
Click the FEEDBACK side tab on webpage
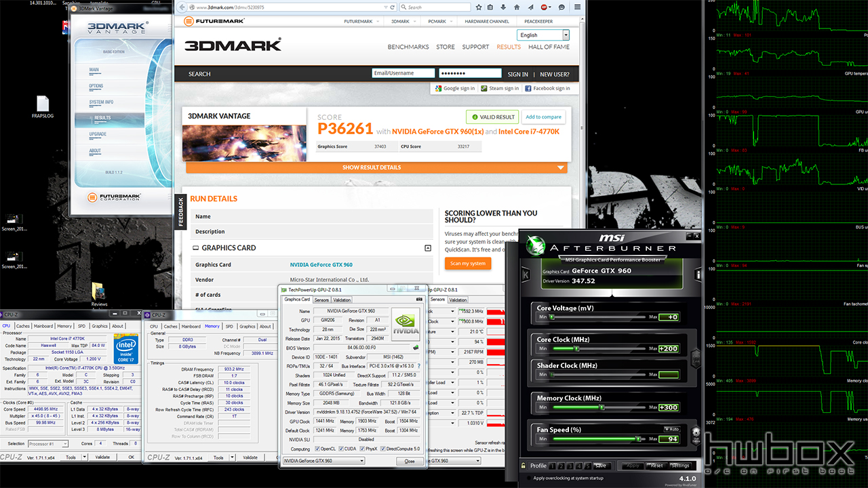180,211
